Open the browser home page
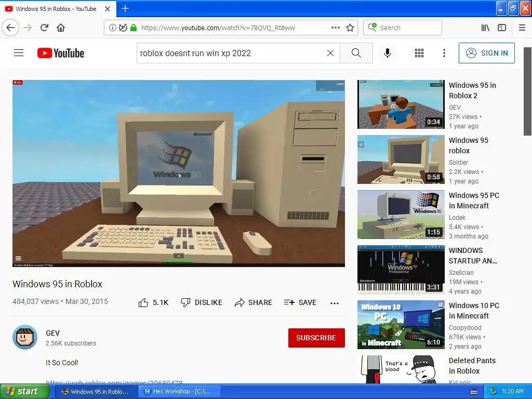This screenshot has height=399, width=532. click(61, 28)
